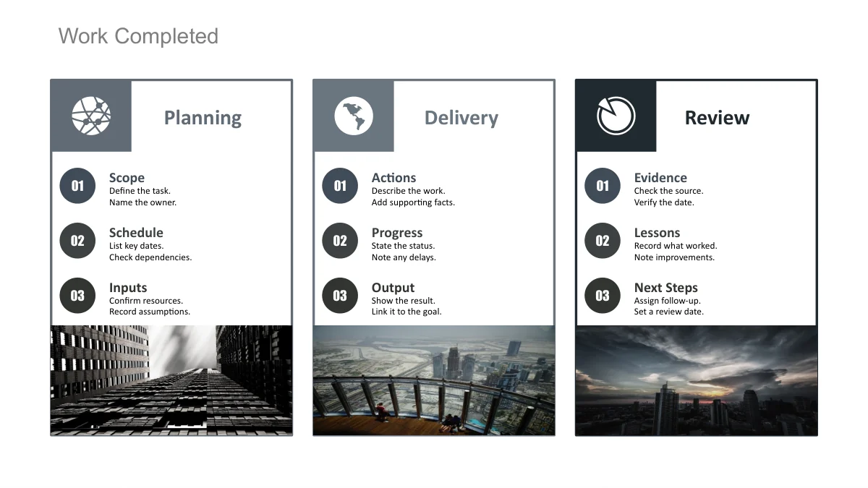
Task: Click the 'Schedule' item heading
Action: 136,233
